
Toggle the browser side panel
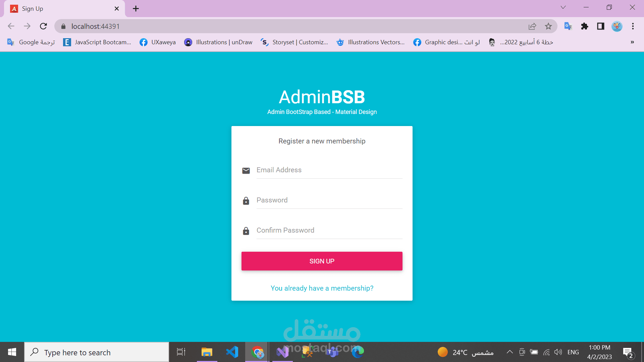[600, 26]
